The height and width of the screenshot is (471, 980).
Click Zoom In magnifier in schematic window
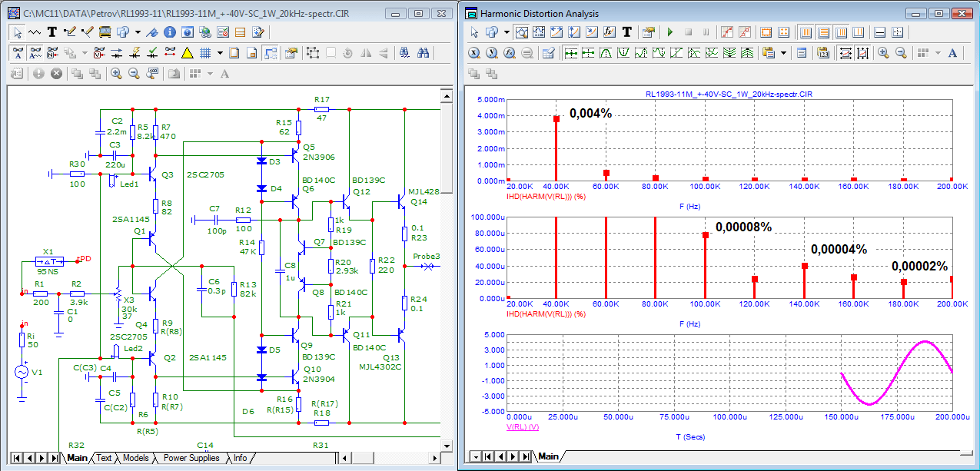116,74
